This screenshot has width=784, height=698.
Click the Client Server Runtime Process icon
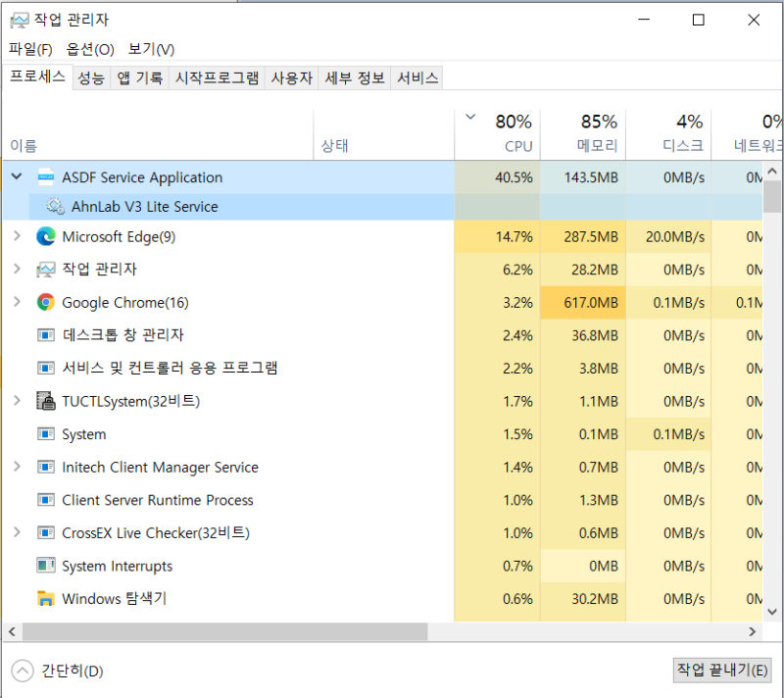coord(46,500)
